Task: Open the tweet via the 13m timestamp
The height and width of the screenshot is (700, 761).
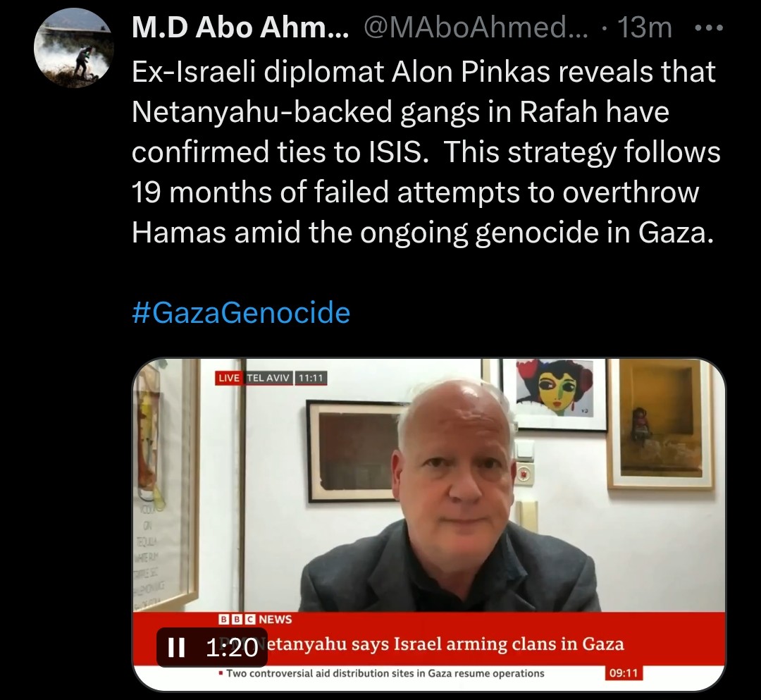Action: 645,27
